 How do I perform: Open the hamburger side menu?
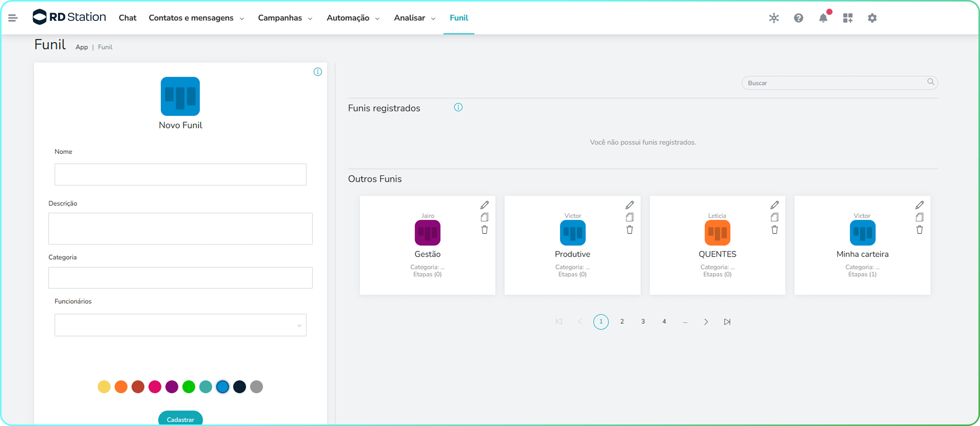(x=13, y=18)
